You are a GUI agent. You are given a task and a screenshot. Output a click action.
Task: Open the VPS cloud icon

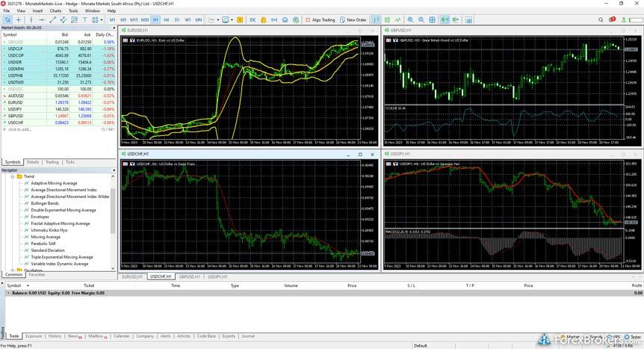click(x=285, y=19)
